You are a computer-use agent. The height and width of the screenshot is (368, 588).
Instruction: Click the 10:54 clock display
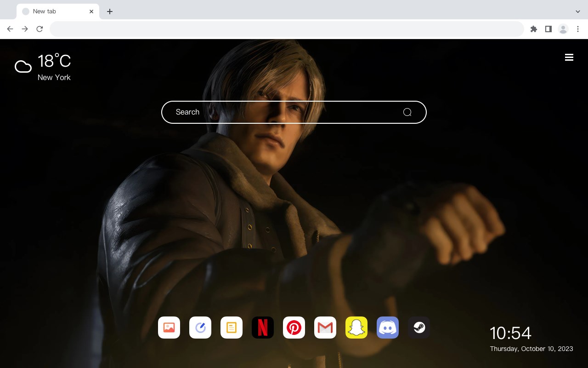click(x=510, y=333)
